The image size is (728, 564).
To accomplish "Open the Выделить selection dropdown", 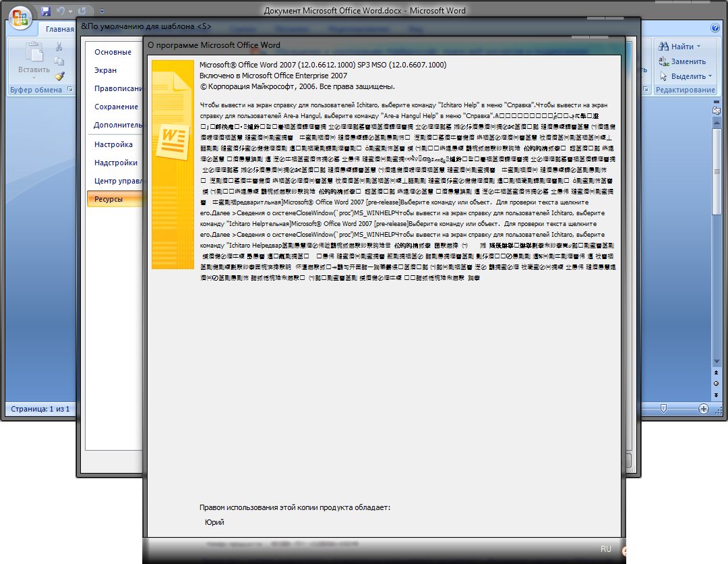I will pos(686,76).
